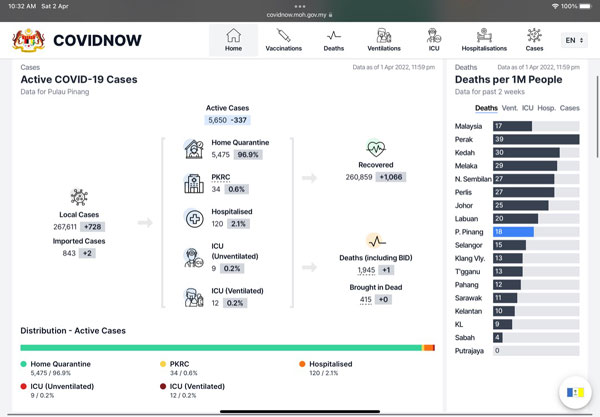Click the -337 active cases change badge
This screenshot has height=417, width=600.
[x=239, y=120]
